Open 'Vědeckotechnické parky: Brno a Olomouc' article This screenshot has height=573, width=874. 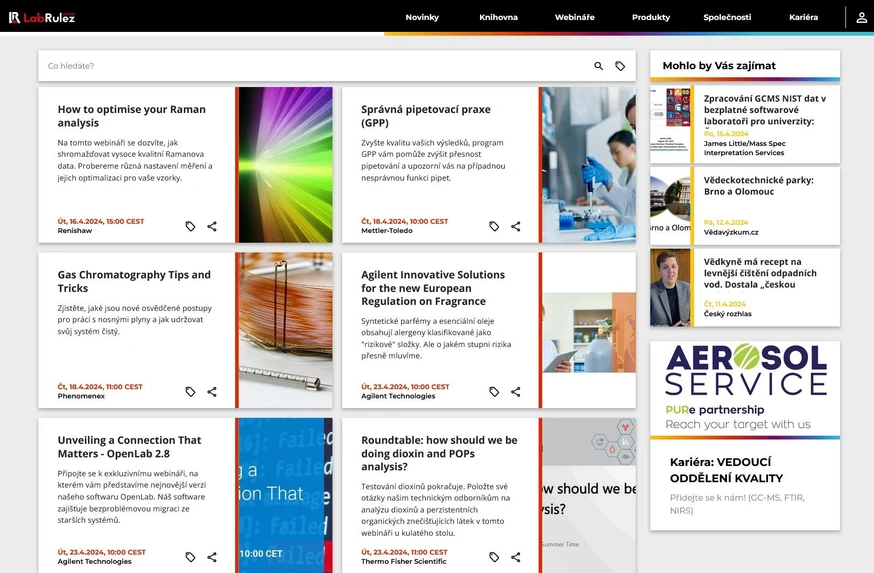[758, 186]
